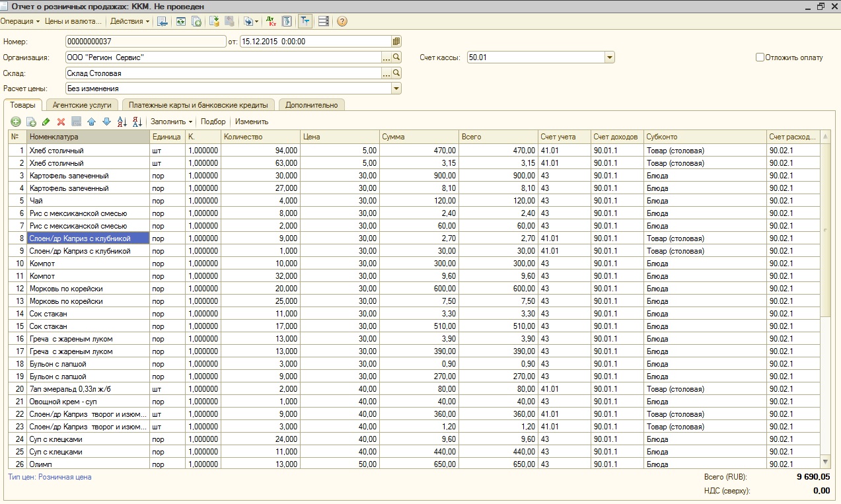This screenshot has width=841, height=504.
Task: Switch to the Агентские услуги tab
Action: point(82,105)
